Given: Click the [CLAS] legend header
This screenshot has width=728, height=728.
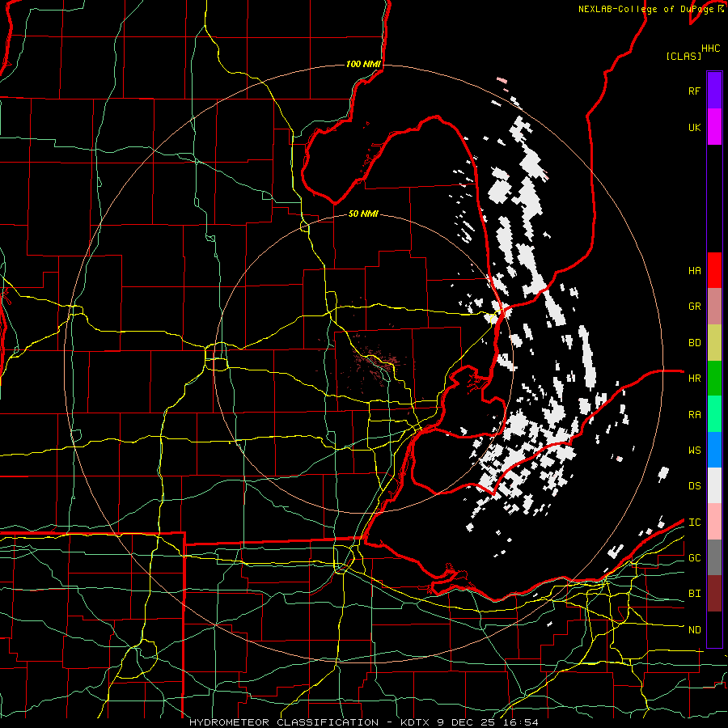Looking at the screenshot, I should (684, 56).
